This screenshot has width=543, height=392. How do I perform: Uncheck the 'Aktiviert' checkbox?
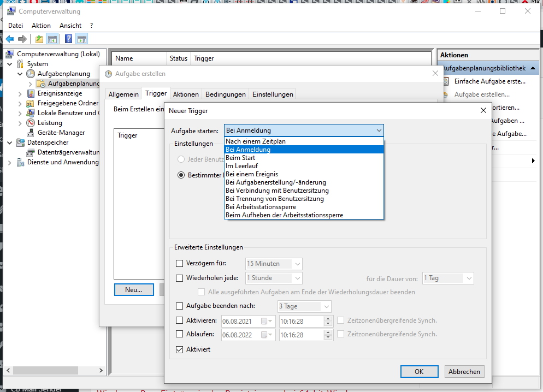point(180,349)
